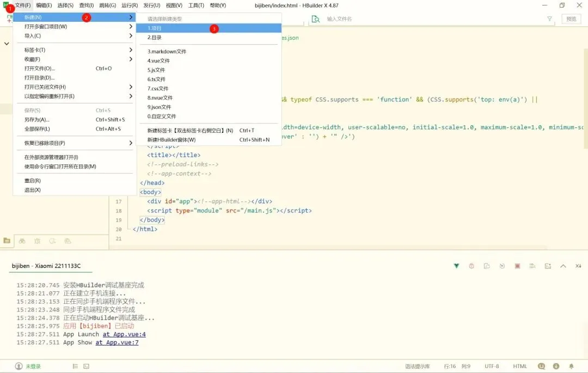Expand the 导入(C) submenu
The image size is (588, 373).
click(75, 36)
